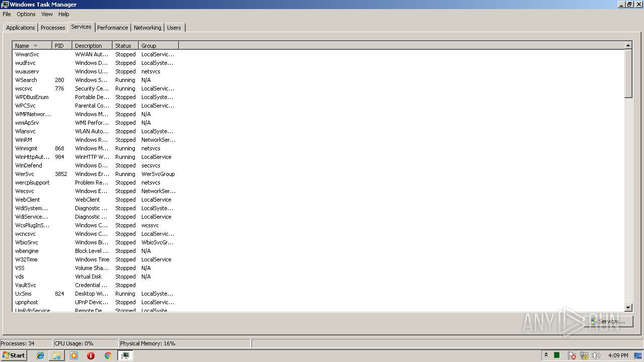
Task: Select the wercplsupport service row
Action: coord(96,183)
